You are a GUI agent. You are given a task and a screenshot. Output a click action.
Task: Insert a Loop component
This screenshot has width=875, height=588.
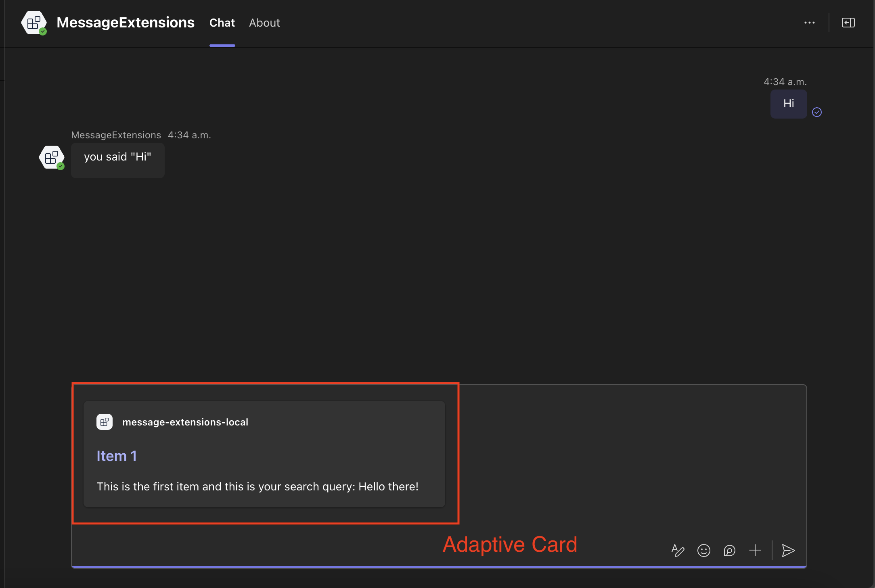click(x=729, y=550)
